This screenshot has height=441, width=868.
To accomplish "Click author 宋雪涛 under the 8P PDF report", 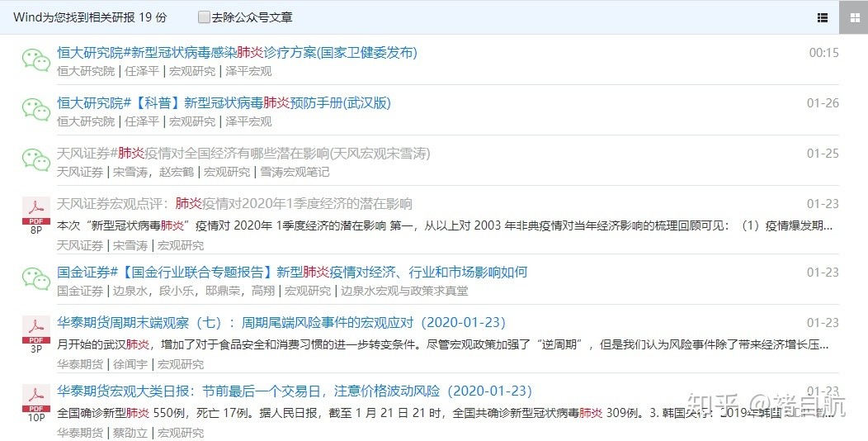I will pos(130,245).
